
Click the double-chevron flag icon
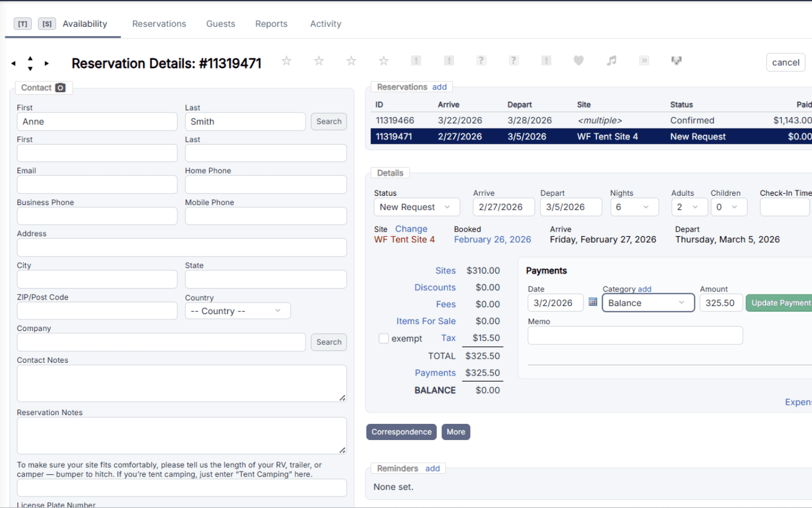pyautogui.click(x=644, y=60)
